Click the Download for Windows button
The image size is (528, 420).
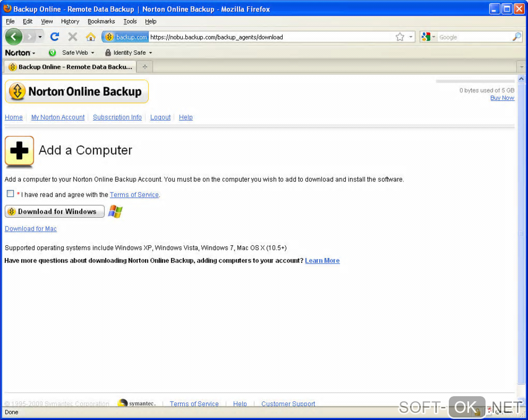coord(54,212)
